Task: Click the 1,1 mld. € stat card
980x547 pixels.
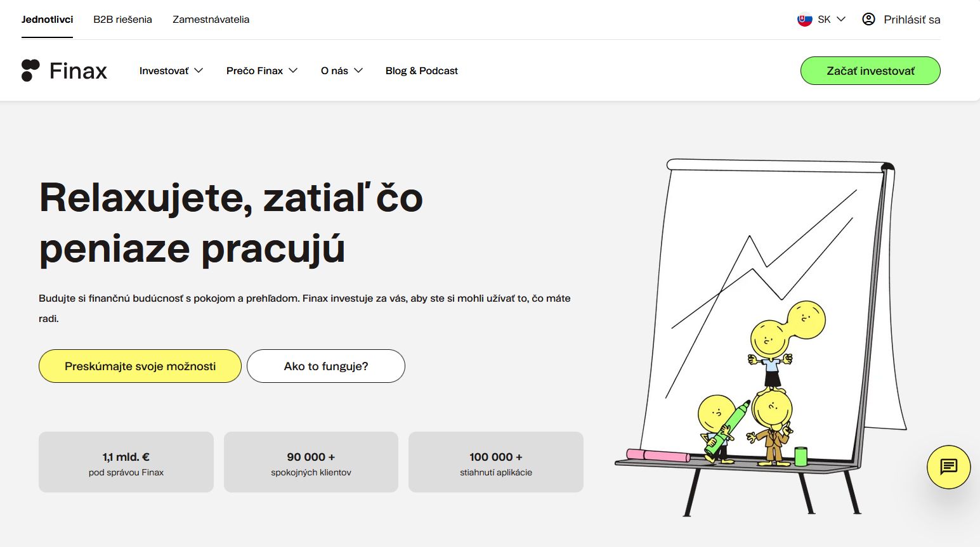Action: [x=126, y=462]
